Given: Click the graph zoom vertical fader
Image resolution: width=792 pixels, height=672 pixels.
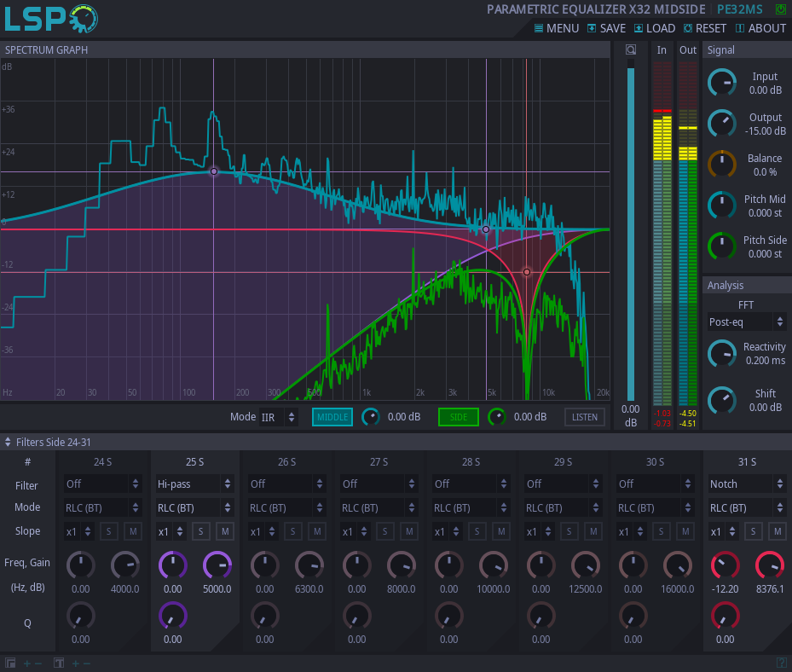Looking at the screenshot, I should point(630,230).
